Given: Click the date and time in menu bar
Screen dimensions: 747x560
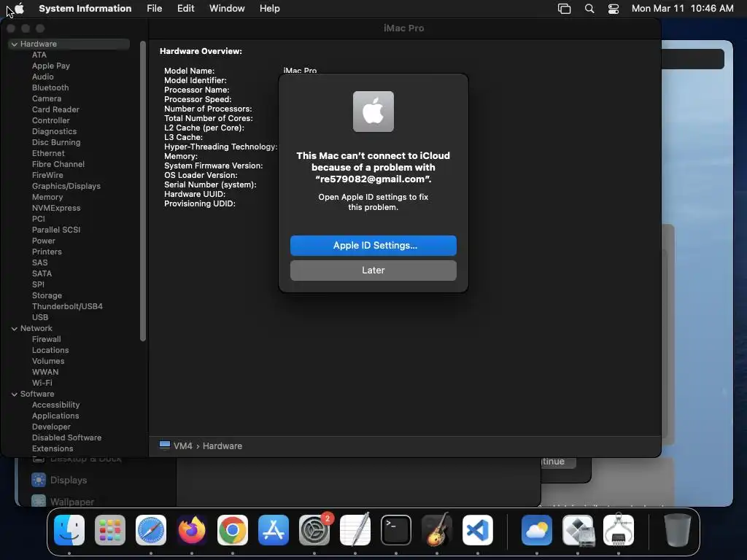Looking at the screenshot, I should click(x=682, y=8).
